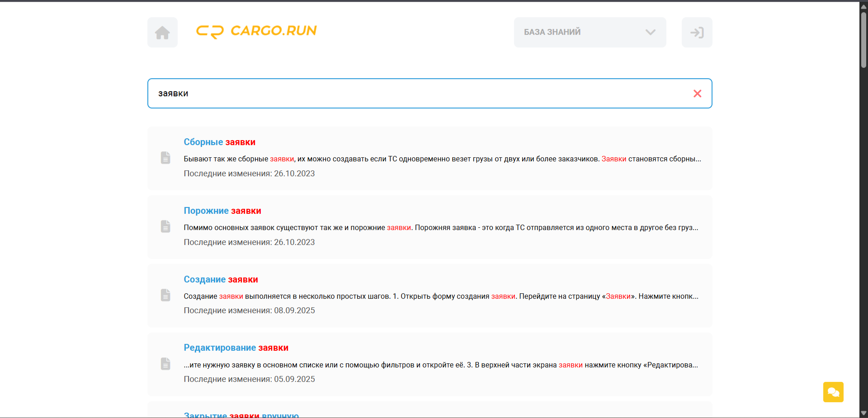Open the Редактирование заявки article

236,348
